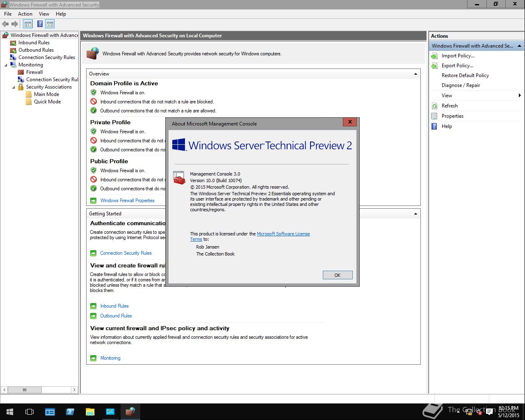Click Refresh in the Actions pane
Screen dimensions: 525x420
(x=450, y=106)
